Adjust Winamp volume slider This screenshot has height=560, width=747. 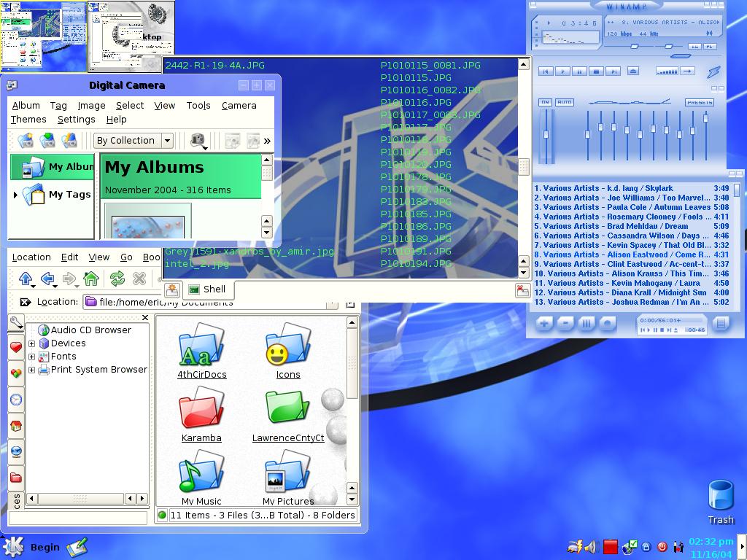pyautogui.click(x=634, y=46)
